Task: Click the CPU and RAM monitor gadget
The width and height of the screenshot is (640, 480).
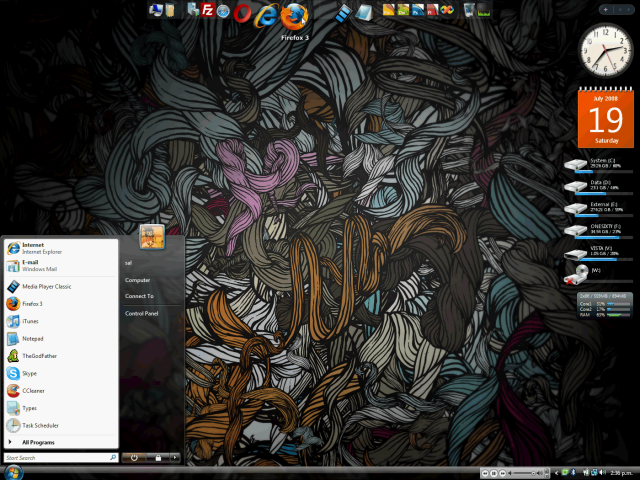Action: [605, 305]
